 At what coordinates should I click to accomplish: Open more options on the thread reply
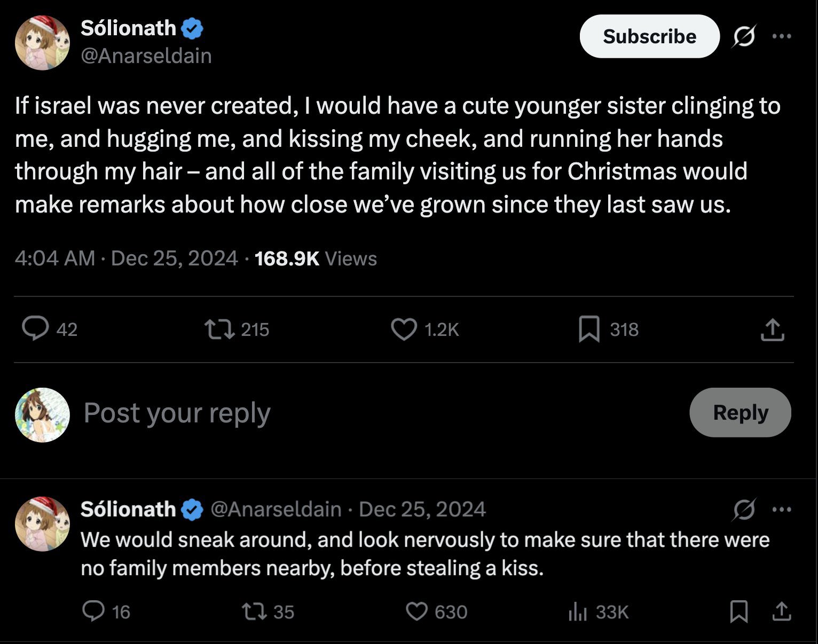[782, 509]
